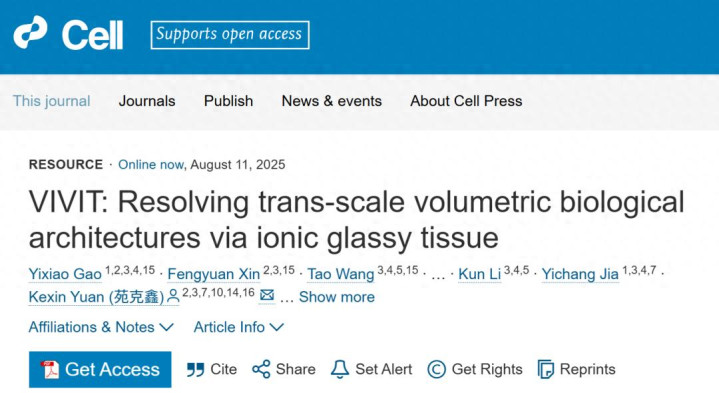The height and width of the screenshot is (393, 719).
Task: Click the PDF icon on Get Access
Action: click(50, 370)
